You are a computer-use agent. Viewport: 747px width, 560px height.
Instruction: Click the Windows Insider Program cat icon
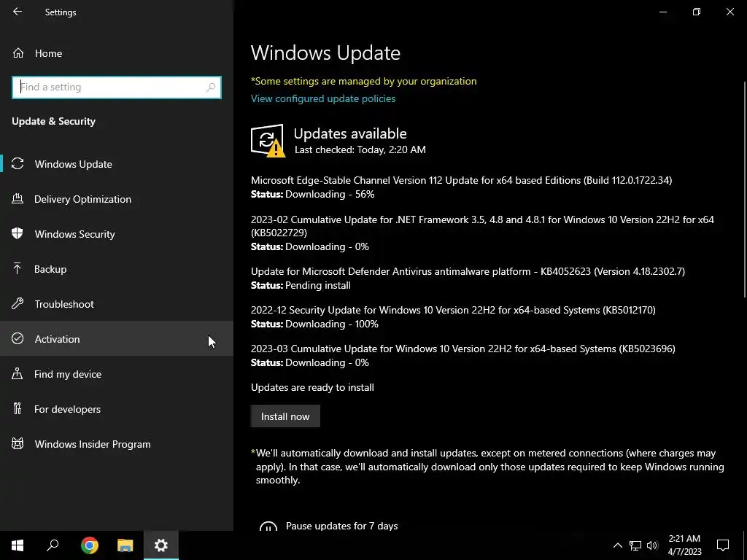coord(18,444)
